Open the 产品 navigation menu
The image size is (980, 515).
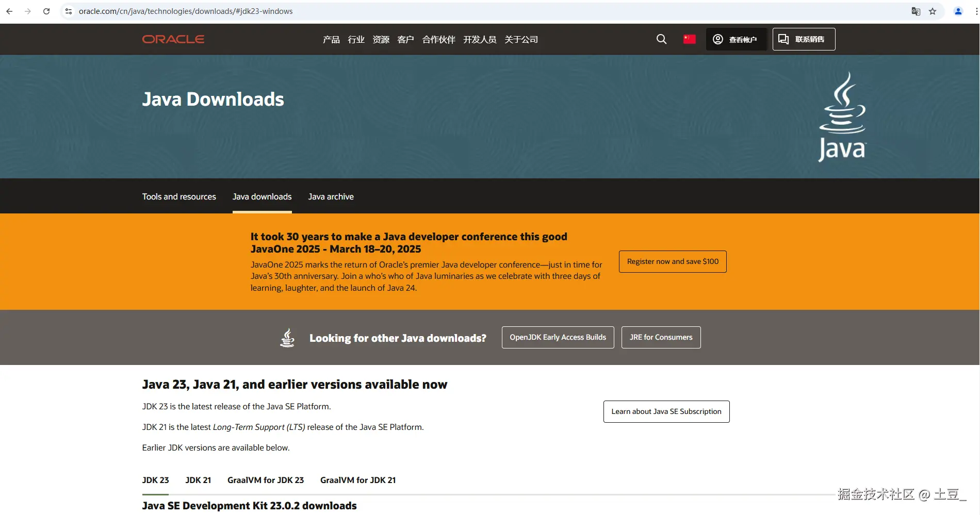pyautogui.click(x=331, y=40)
